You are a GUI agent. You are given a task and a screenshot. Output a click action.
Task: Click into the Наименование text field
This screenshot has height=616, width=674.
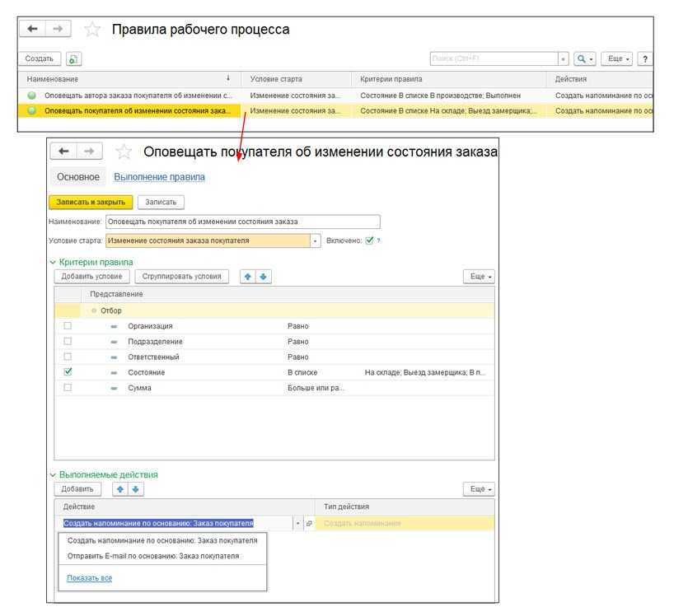coord(242,222)
